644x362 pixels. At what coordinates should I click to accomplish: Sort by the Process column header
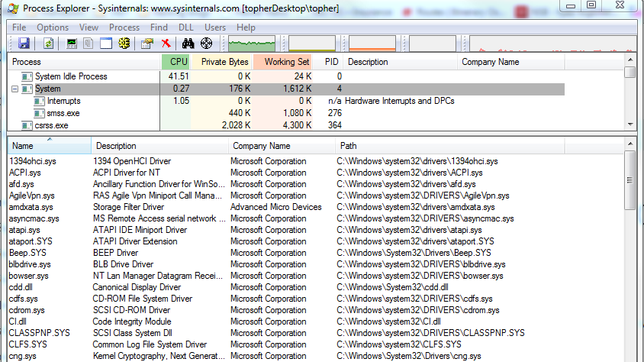click(84, 62)
